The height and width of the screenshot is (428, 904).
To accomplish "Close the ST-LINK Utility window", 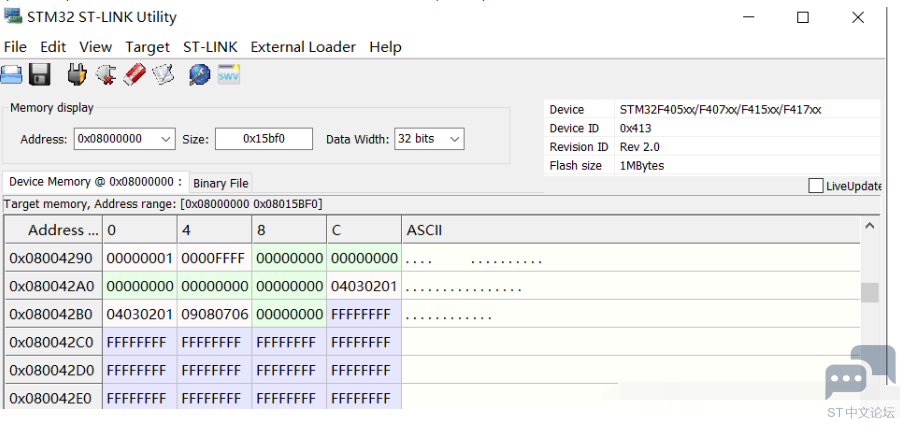I will pyautogui.click(x=858, y=17).
